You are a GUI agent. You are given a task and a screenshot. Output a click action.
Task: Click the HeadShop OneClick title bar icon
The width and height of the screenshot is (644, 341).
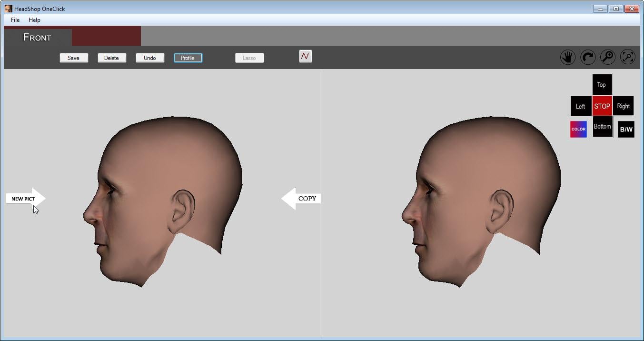click(8, 9)
